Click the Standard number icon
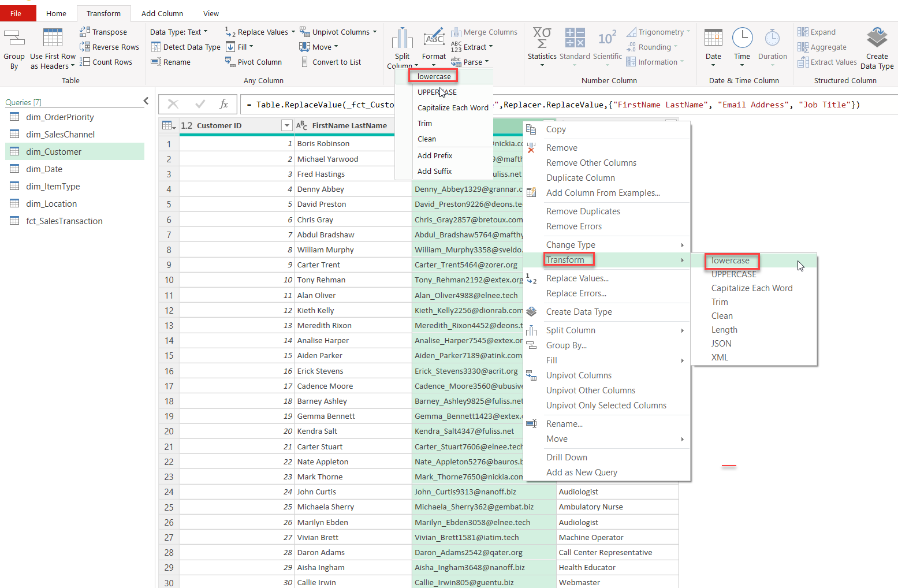898x588 pixels. tap(575, 38)
